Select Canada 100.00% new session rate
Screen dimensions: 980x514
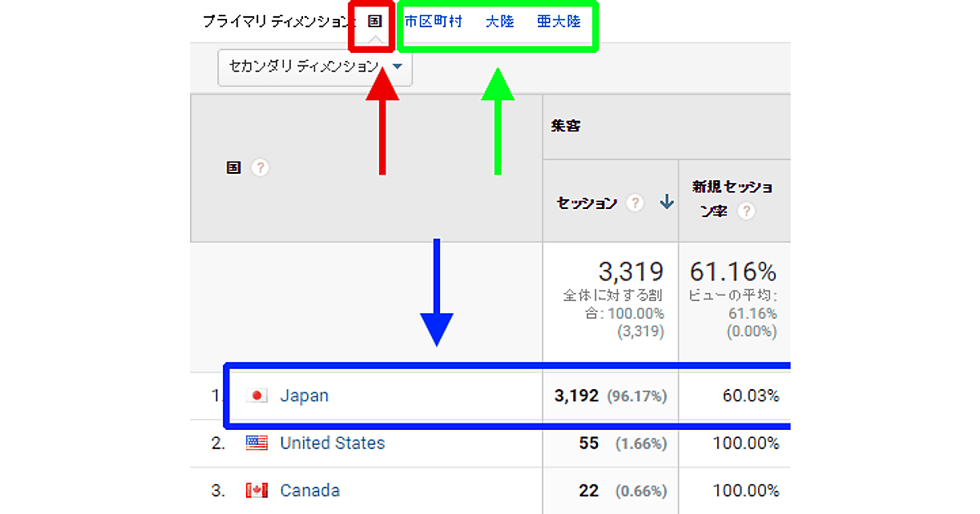[746, 490]
